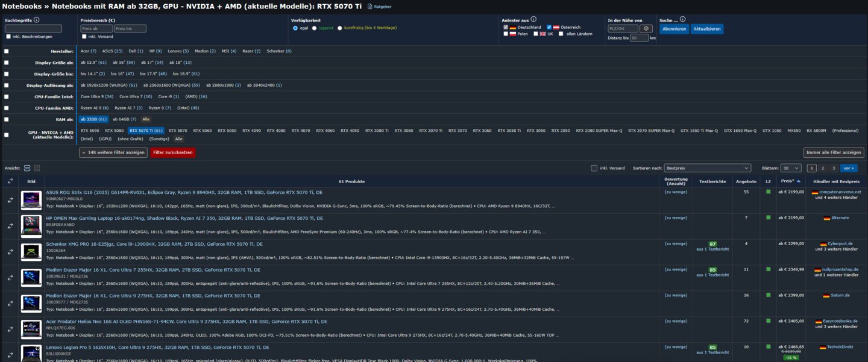Click the info icon next to Suchbegriffe

click(37, 20)
